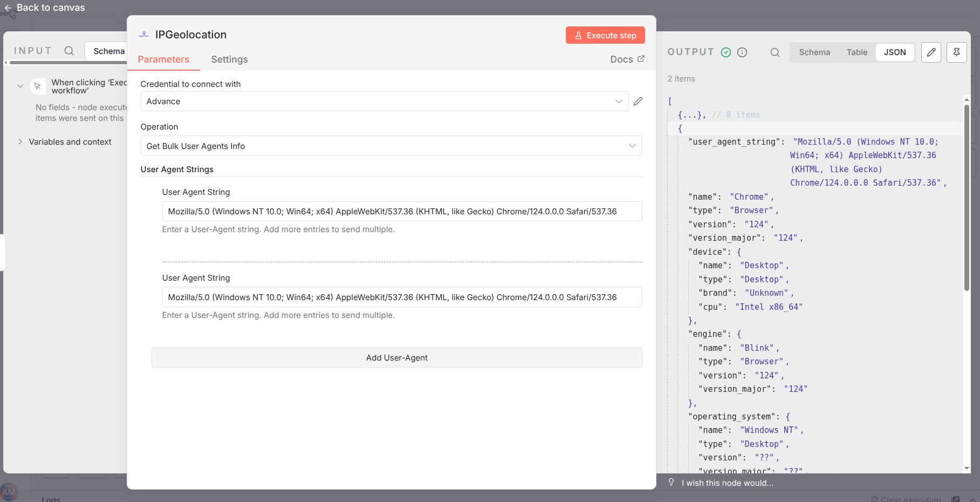Click the edit credential pencil icon
980x502 pixels.
(x=638, y=101)
